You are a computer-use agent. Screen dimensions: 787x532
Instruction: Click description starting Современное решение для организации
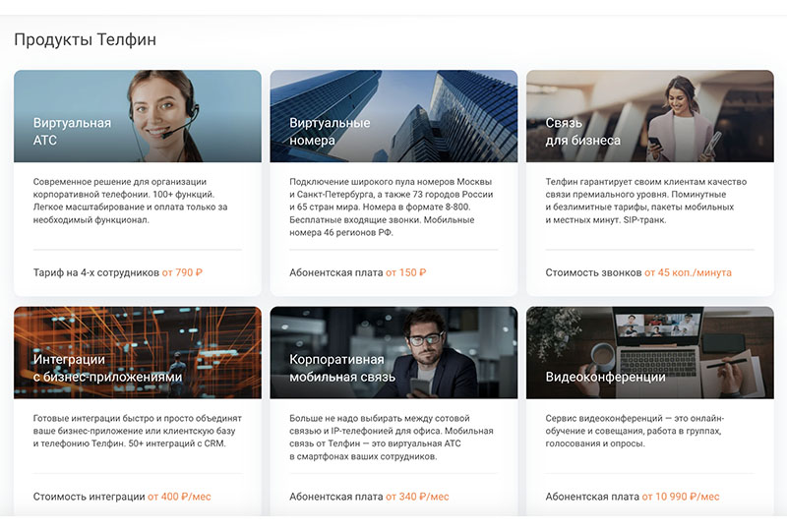pyautogui.click(x=131, y=201)
